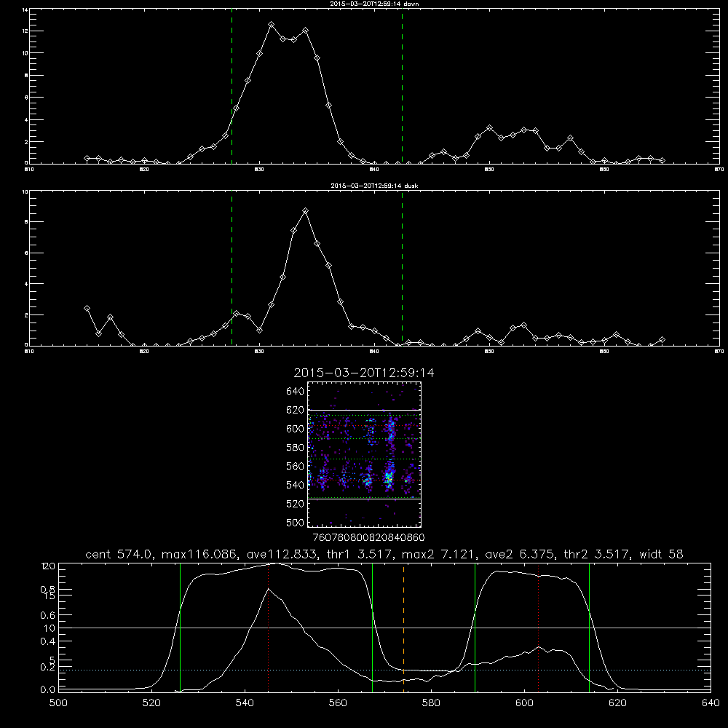Click the y-axis label '0.0' of bottom plot
The width and height of the screenshot is (728, 728).
point(48,690)
